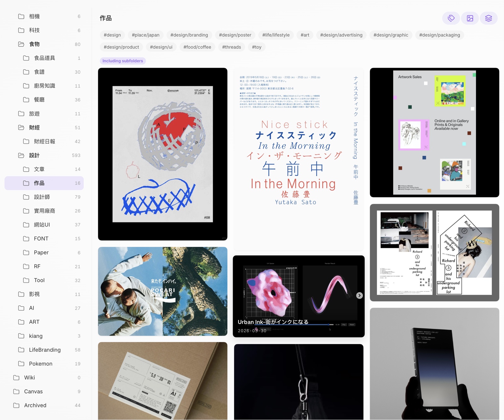Image resolution: width=504 pixels, height=420 pixels.
Task: Open the Nice stick In the Morning poster
Action: pyautogui.click(x=299, y=159)
